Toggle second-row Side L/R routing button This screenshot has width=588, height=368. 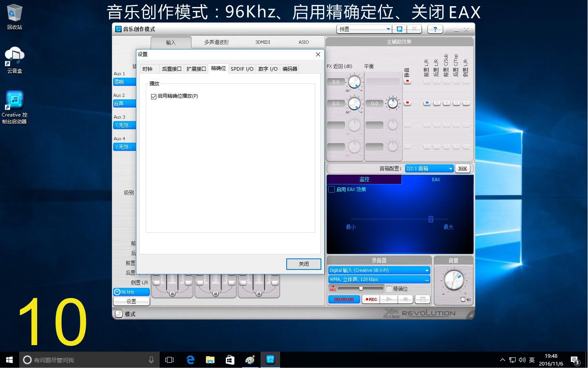point(466,103)
